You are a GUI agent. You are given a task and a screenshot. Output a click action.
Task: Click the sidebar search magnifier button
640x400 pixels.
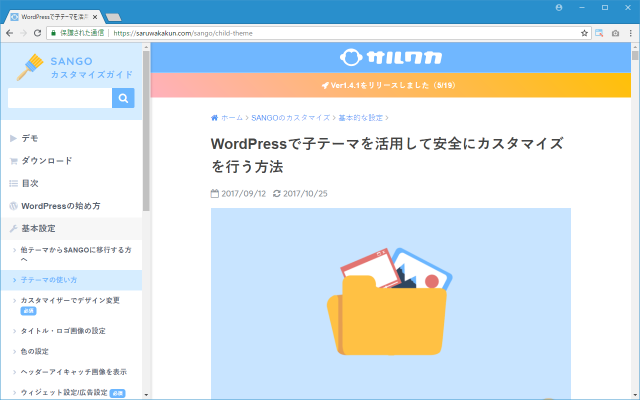122,98
